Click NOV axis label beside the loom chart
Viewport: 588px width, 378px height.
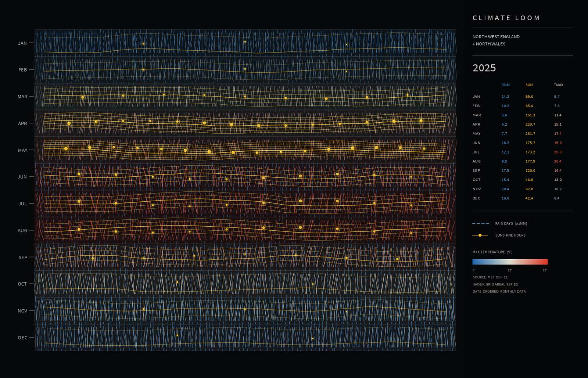22,311
